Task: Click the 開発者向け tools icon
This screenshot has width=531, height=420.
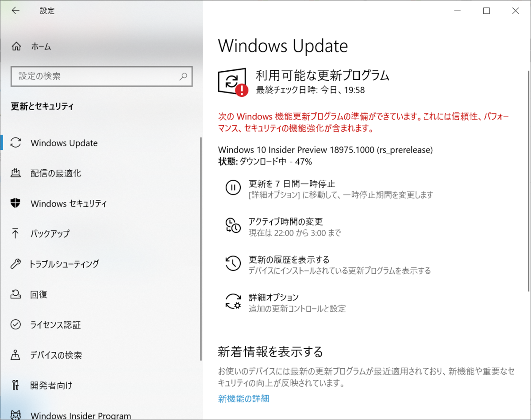Action: [15, 385]
